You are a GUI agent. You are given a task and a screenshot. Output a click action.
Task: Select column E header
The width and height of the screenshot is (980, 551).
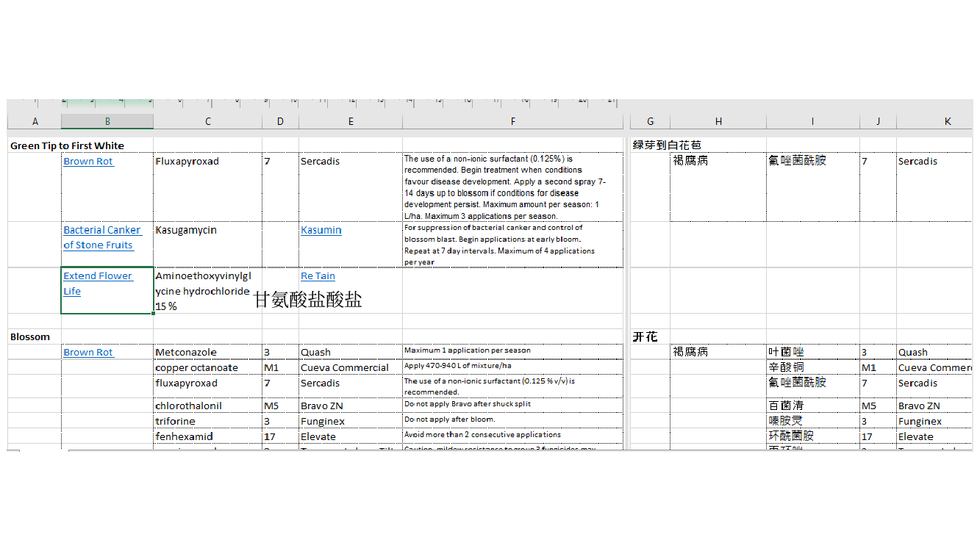351,121
